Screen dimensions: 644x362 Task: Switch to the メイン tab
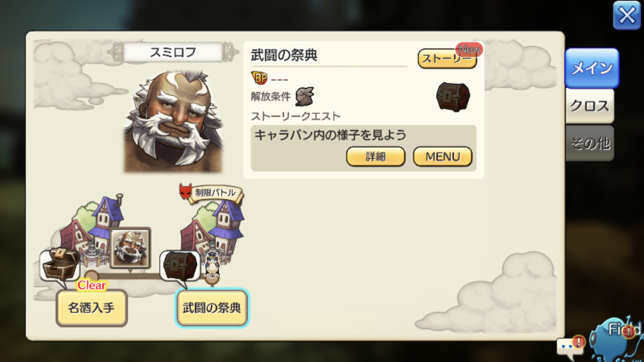(x=592, y=68)
